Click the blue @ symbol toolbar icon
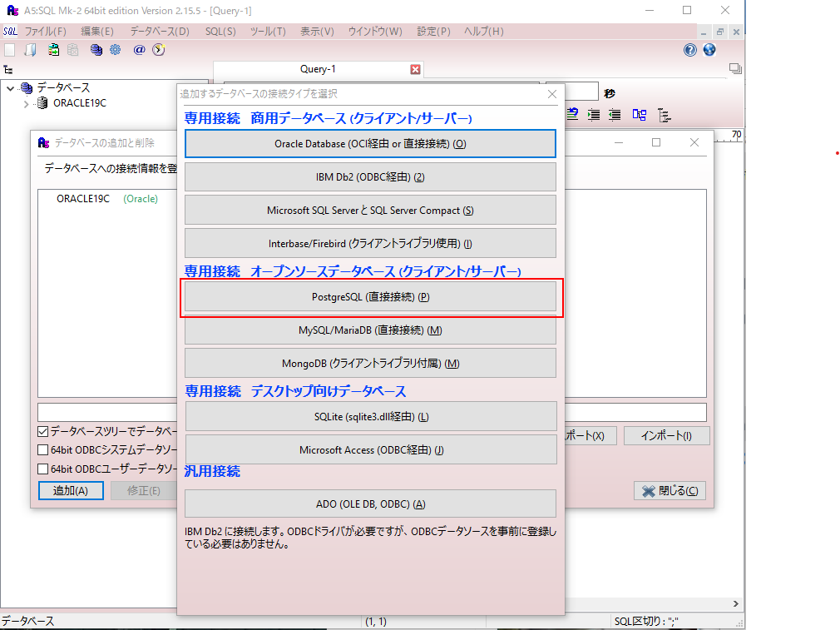 (x=139, y=50)
